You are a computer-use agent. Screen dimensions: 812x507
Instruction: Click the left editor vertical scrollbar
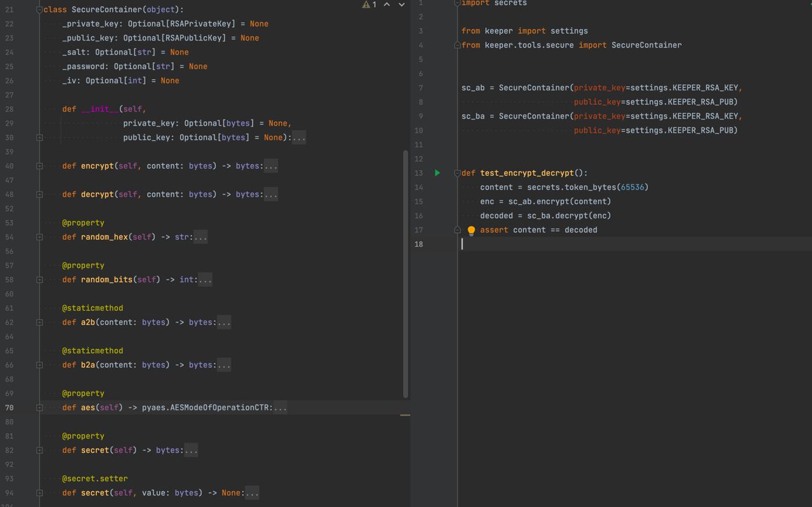[405, 273]
